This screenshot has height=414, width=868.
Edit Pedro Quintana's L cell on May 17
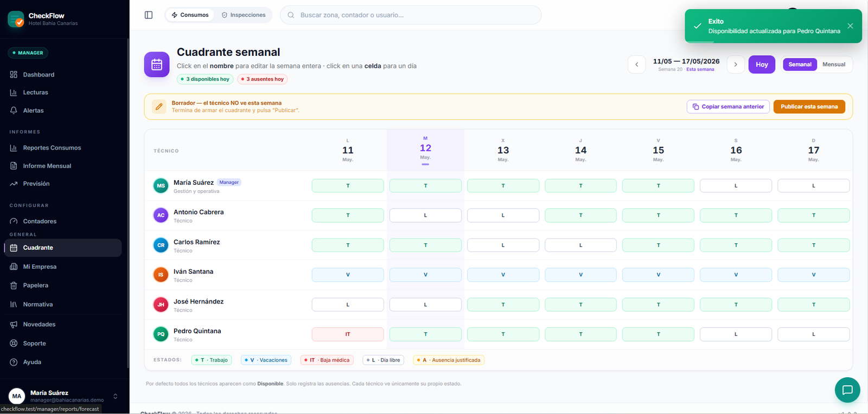813,334
